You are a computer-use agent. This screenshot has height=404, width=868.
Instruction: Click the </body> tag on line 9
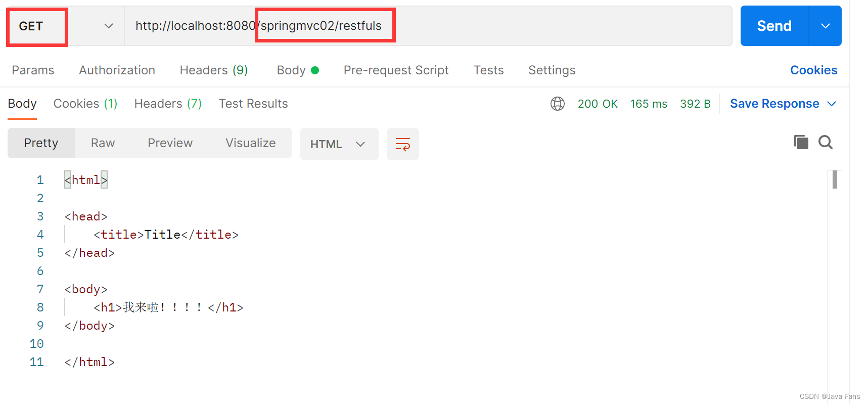[89, 326]
